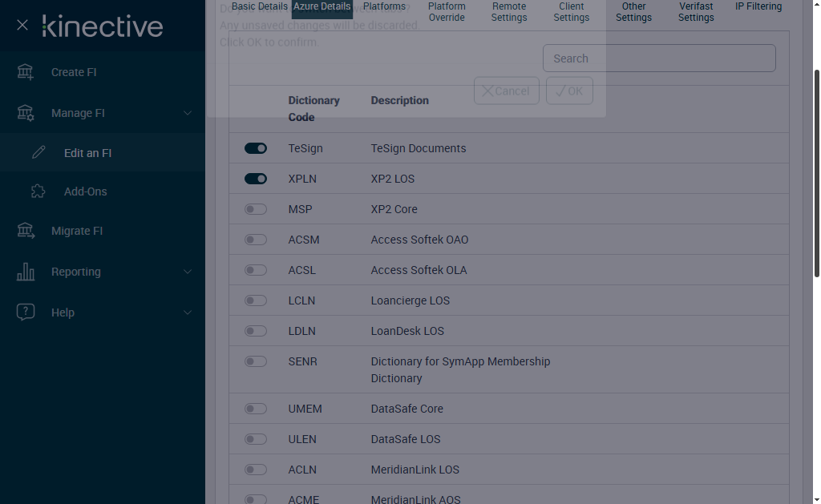Enable the ULEN DataSafe LOS toggle
Screen dimensions: 821x504
pos(256,439)
